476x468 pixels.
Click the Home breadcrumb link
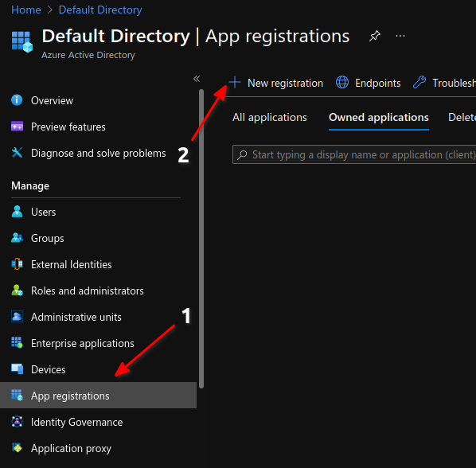(x=26, y=10)
